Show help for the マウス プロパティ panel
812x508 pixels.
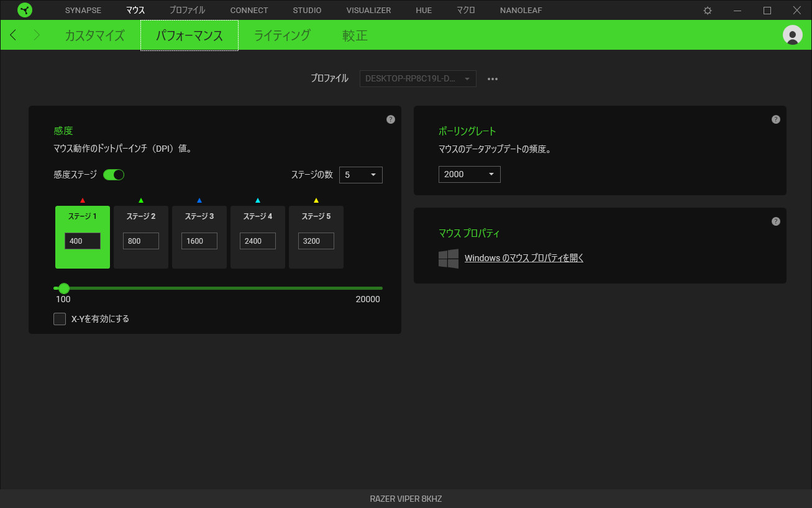tap(776, 221)
